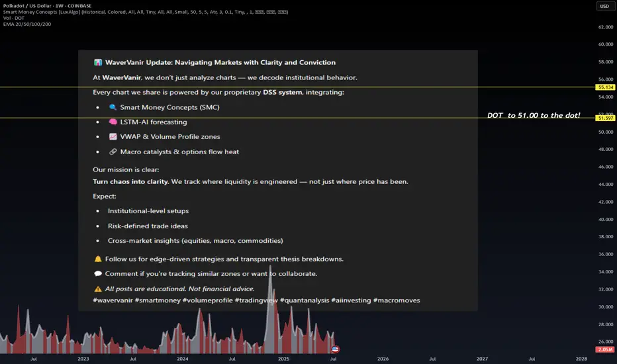
Task: Click the 2024 label on the time axis
Action: click(x=183, y=359)
